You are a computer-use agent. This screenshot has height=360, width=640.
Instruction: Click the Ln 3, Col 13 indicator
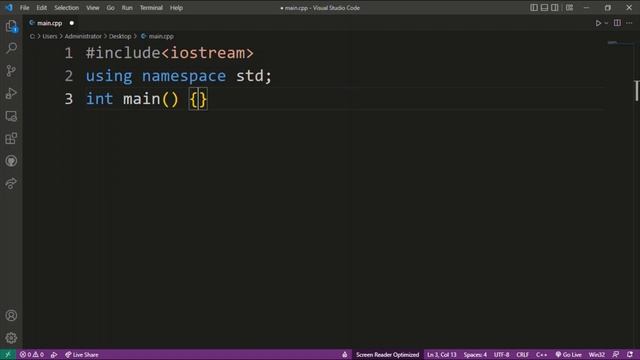(x=442, y=354)
